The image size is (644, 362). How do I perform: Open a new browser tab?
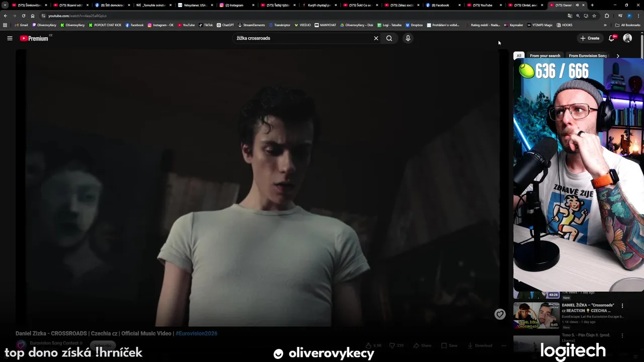click(x=592, y=5)
